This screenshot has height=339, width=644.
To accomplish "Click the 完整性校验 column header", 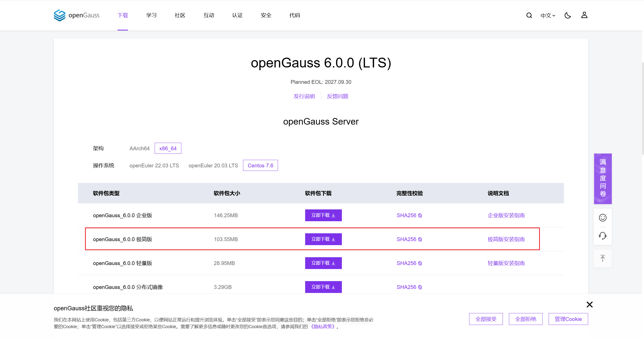I will (x=410, y=193).
